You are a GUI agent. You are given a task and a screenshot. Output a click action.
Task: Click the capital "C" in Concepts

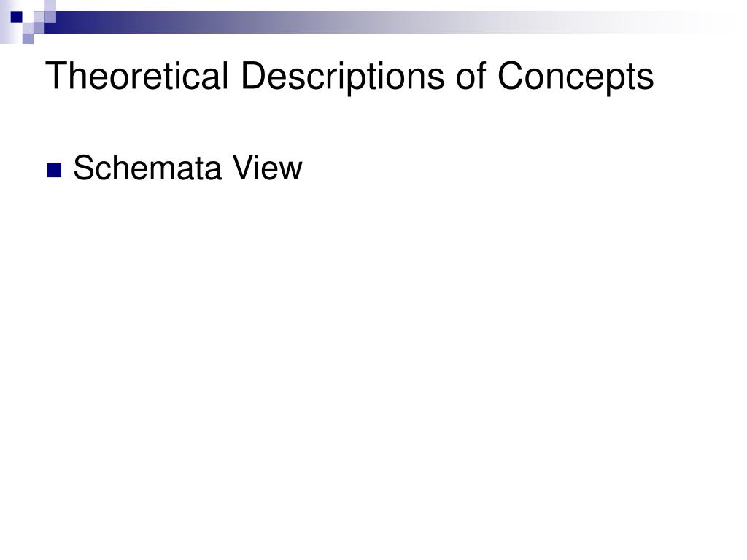point(511,75)
